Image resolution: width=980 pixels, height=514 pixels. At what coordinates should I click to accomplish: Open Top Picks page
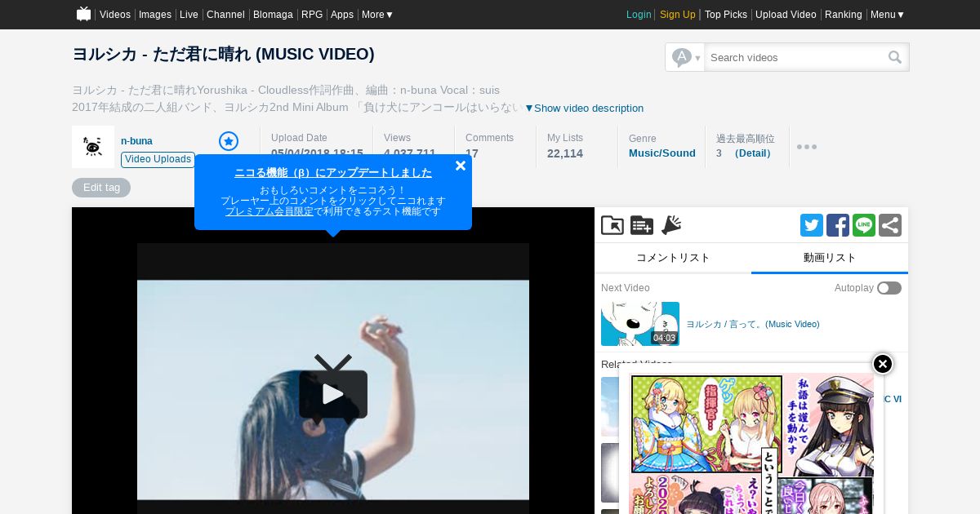coord(726,15)
